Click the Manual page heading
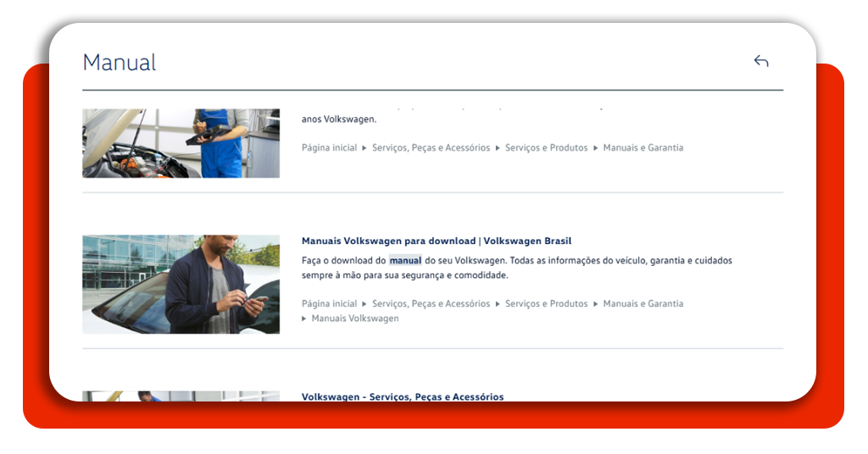The image size is (868, 454). pyautogui.click(x=120, y=63)
